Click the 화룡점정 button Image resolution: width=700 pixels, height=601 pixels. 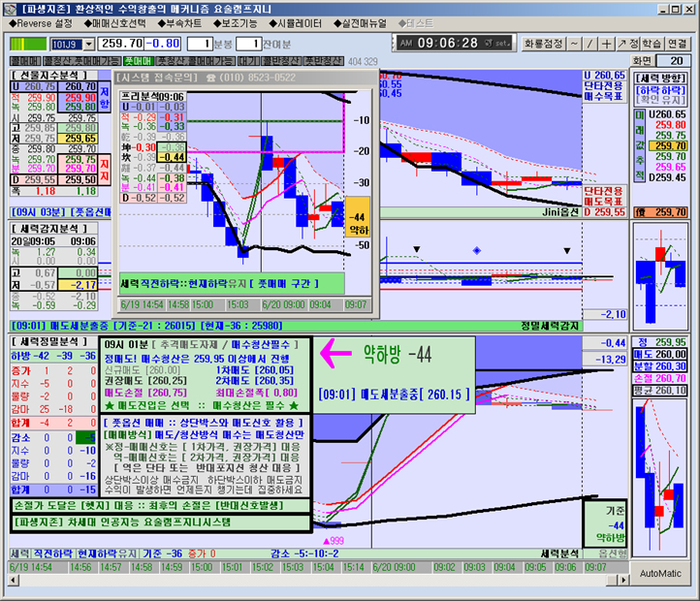544,44
